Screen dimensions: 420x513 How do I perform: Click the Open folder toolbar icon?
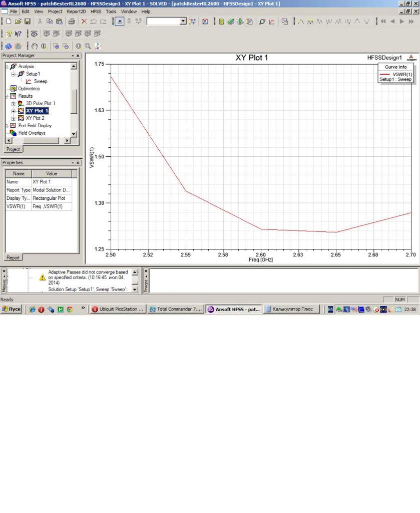point(19,22)
